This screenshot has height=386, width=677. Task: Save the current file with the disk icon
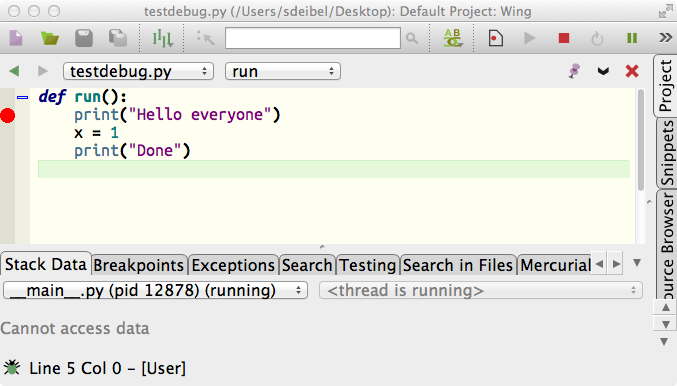coord(84,38)
